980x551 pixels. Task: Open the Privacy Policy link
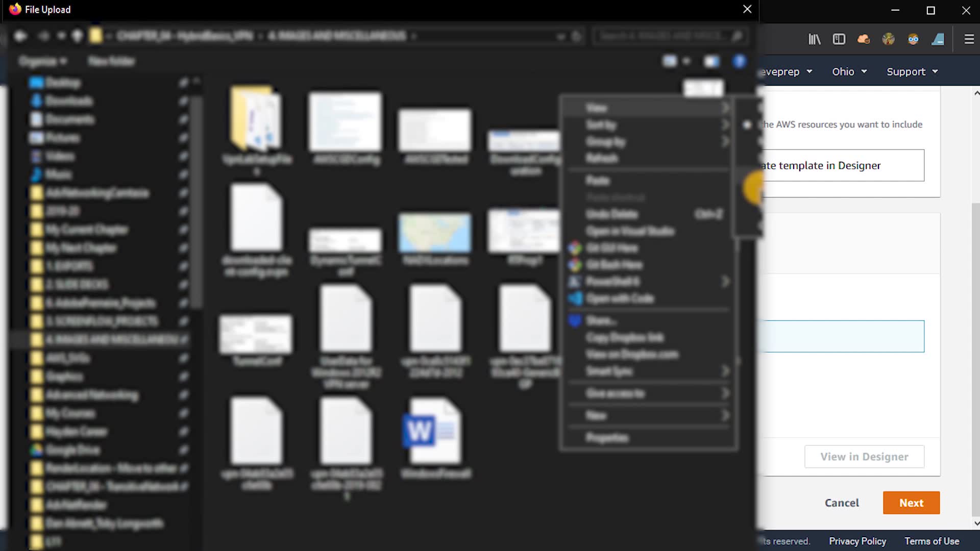(857, 541)
